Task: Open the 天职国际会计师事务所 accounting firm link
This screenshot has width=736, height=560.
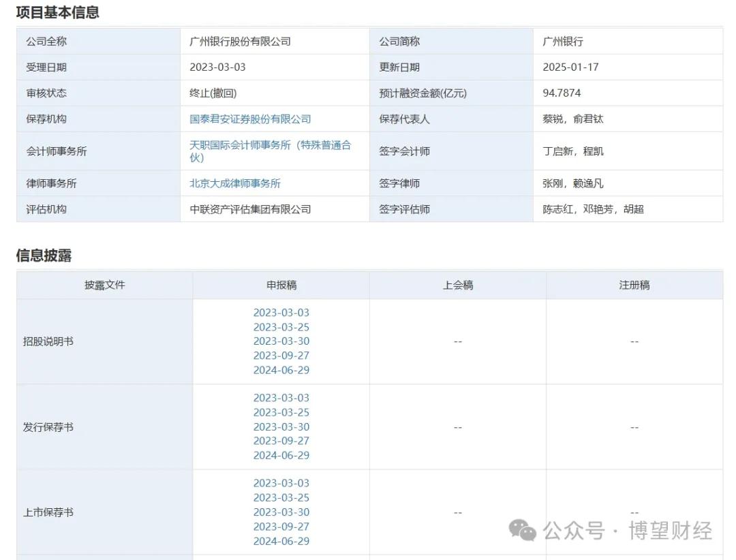Action: [270, 151]
